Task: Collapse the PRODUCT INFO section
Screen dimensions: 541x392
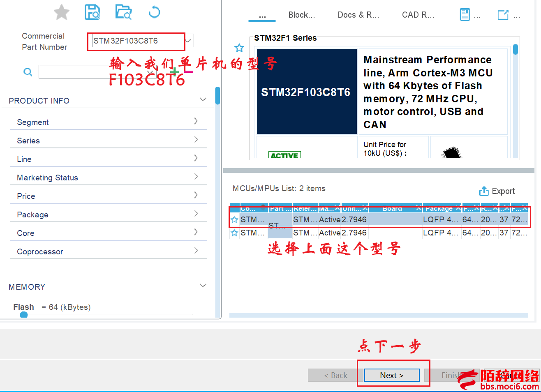Action: click(x=203, y=100)
